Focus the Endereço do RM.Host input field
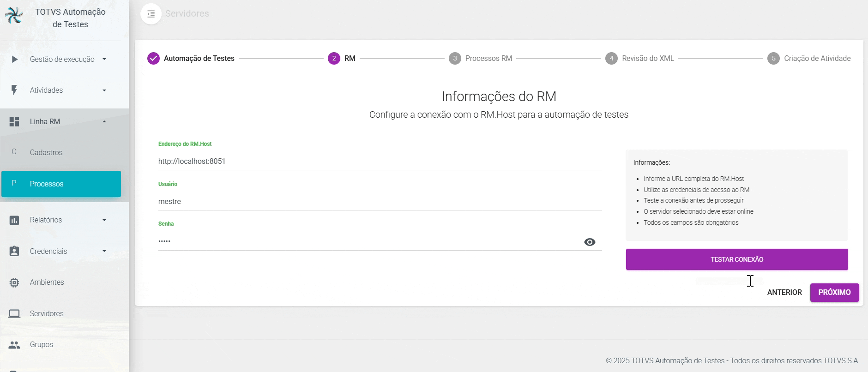This screenshot has height=372, width=868. coord(380,162)
